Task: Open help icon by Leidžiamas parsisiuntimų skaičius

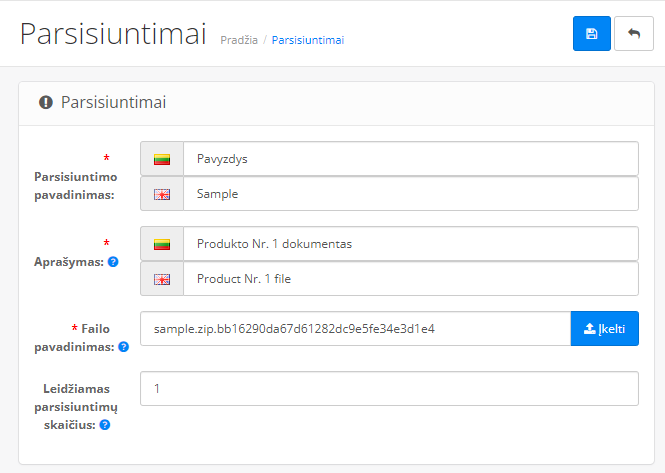Action: (x=104, y=424)
